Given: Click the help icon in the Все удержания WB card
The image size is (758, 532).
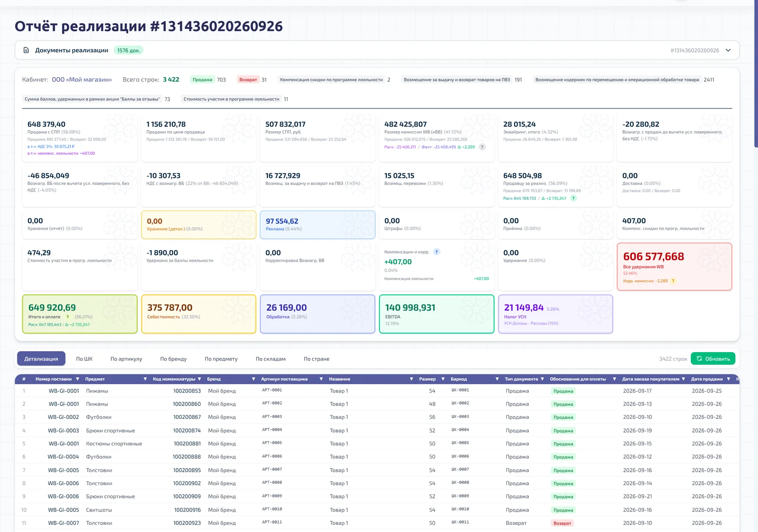Looking at the screenshot, I should click(673, 281).
